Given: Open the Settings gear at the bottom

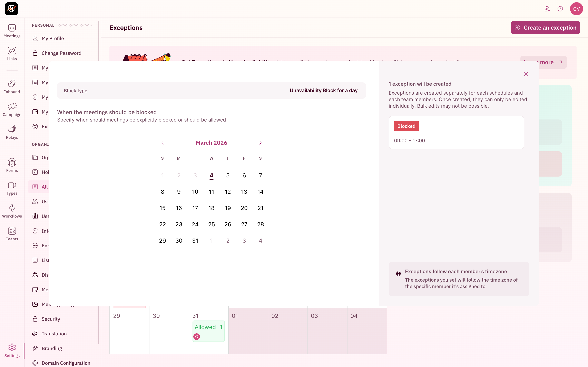Looking at the screenshot, I should (x=12, y=350).
